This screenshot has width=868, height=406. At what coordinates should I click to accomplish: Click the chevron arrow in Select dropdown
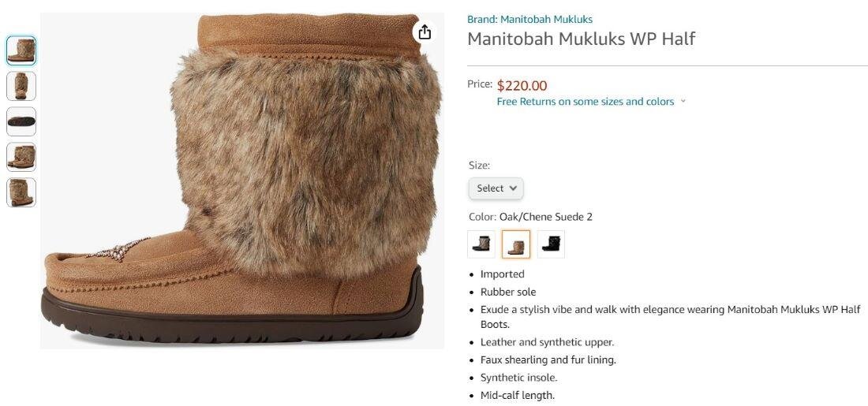[x=513, y=188]
